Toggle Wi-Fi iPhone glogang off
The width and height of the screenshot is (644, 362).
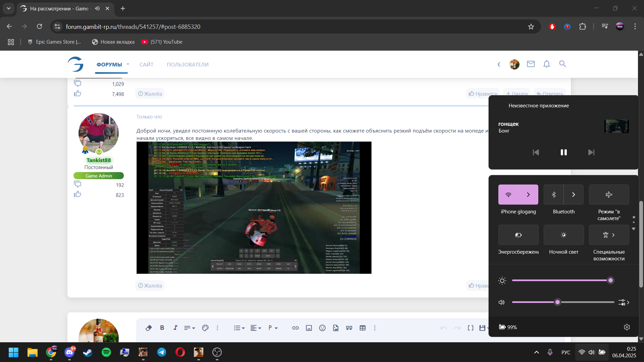point(508,195)
